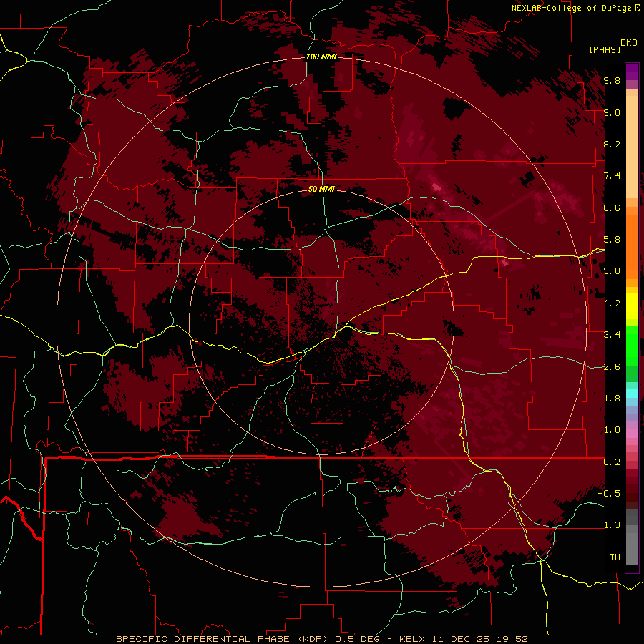Pick the deep orange segment of the color bar

632,246
